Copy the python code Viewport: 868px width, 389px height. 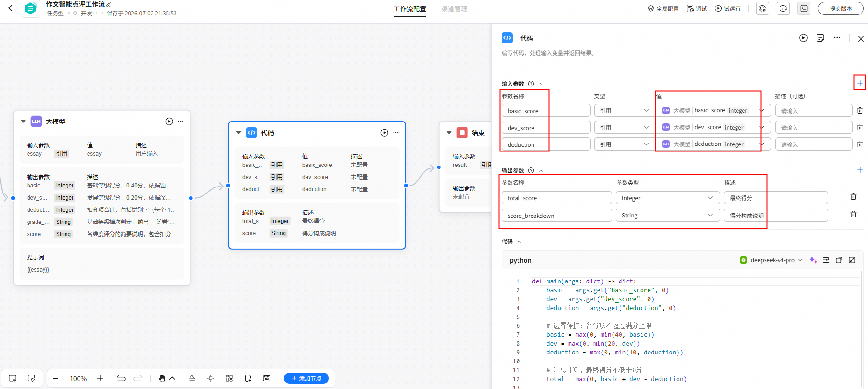click(839, 260)
